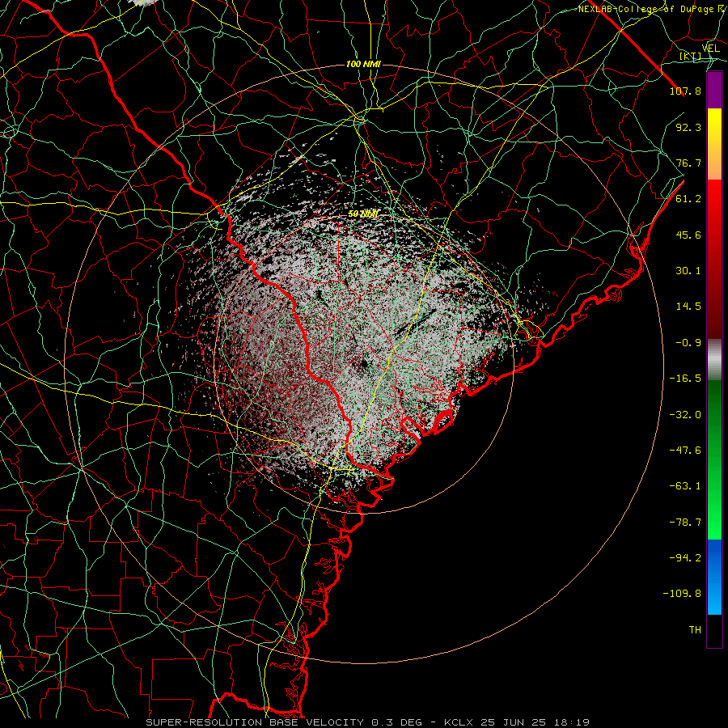728x728 pixels.
Task: Click the -63.1 velocity scale value
Action: (685, 486)
